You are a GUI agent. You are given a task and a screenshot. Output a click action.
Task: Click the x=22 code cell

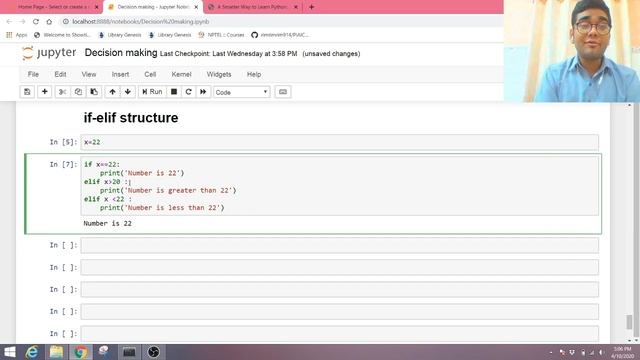point(340,142)
